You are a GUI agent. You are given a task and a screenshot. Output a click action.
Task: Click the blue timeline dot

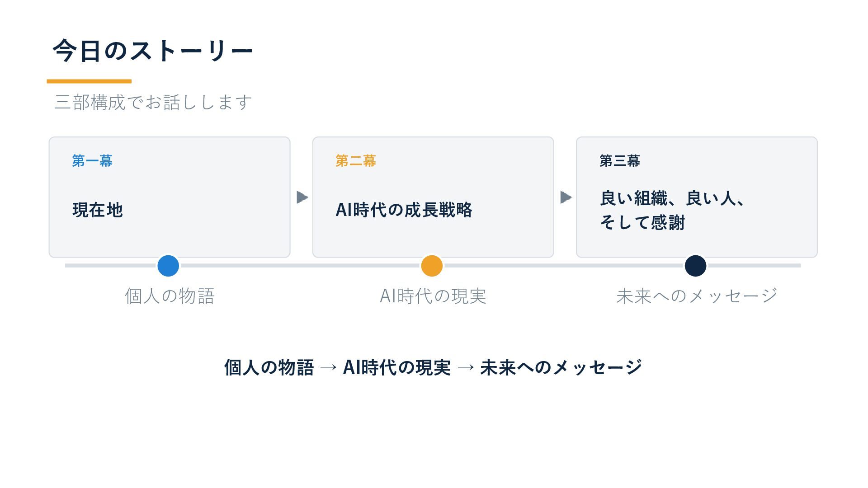coord(168,266)
